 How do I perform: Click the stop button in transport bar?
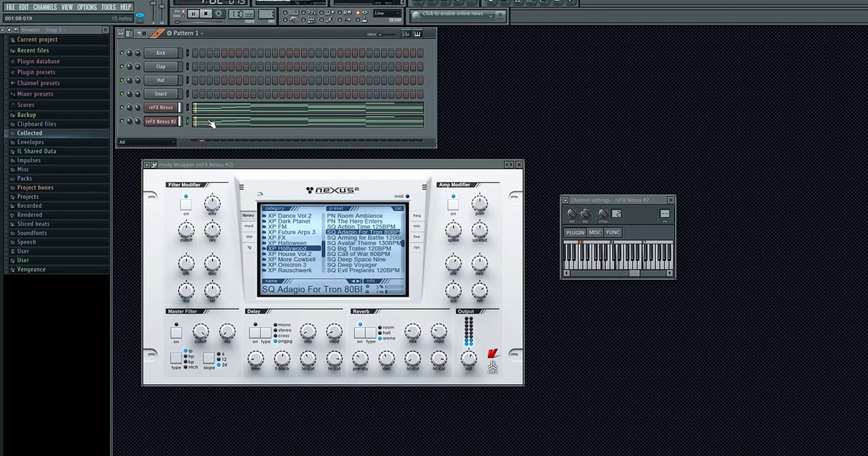(x=206, y=14)
